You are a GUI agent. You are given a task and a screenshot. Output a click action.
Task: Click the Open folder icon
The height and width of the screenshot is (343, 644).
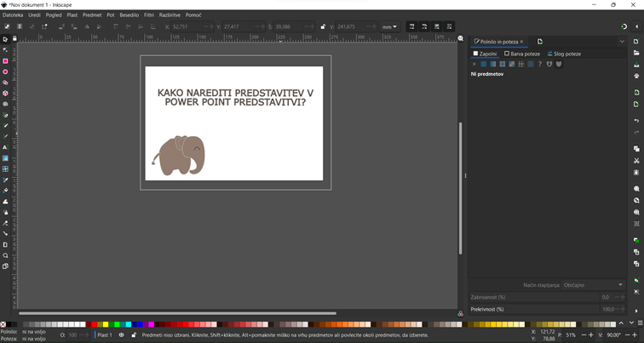click(636, 53)
